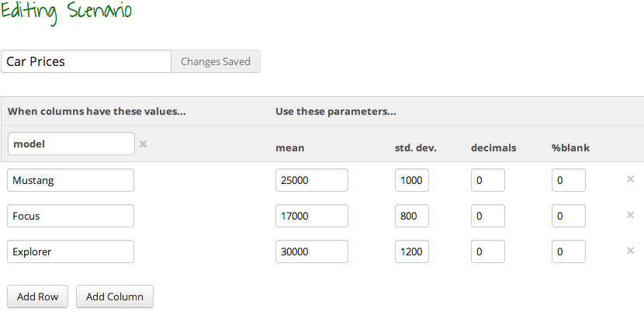Delete the Mustang row using its X icon
This screenshot has height=312, width=644.
630,179
